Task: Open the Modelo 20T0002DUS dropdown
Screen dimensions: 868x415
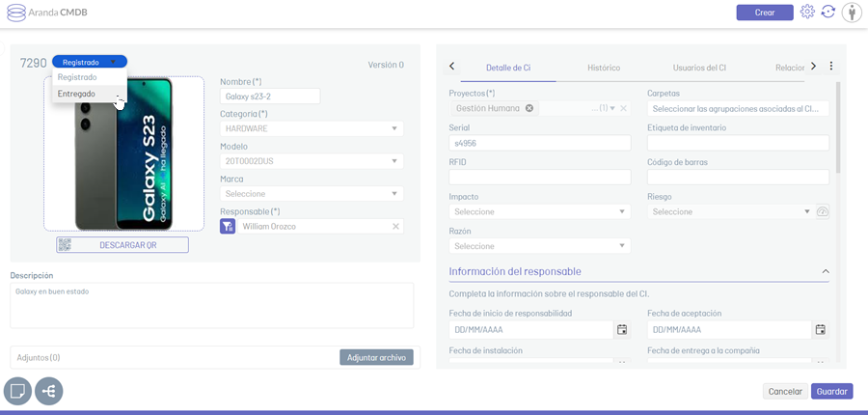Action: click(x=312, y=161)
